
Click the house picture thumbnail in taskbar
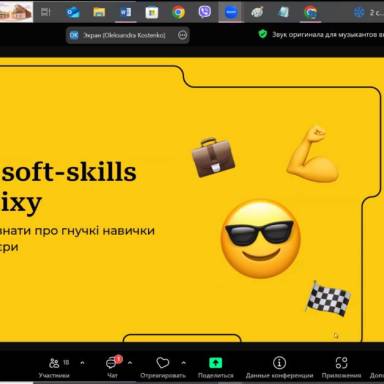pyautogui.click(x=16, y=12)
